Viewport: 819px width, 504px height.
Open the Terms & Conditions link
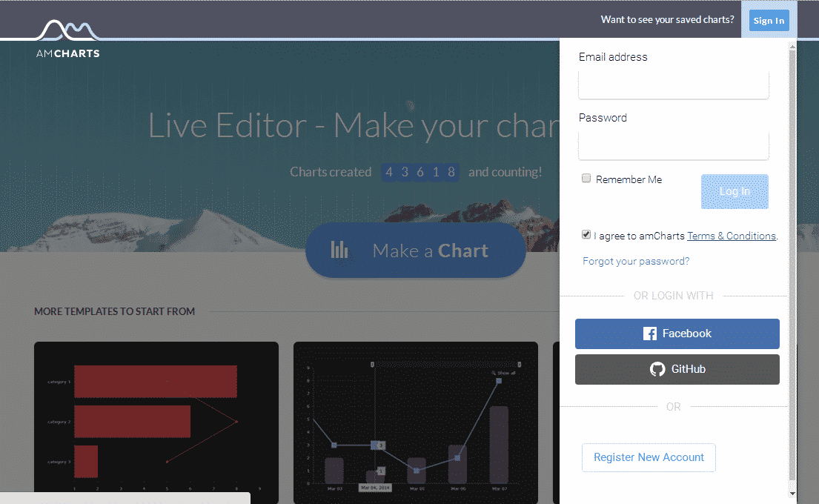click(x=732, y=236)
